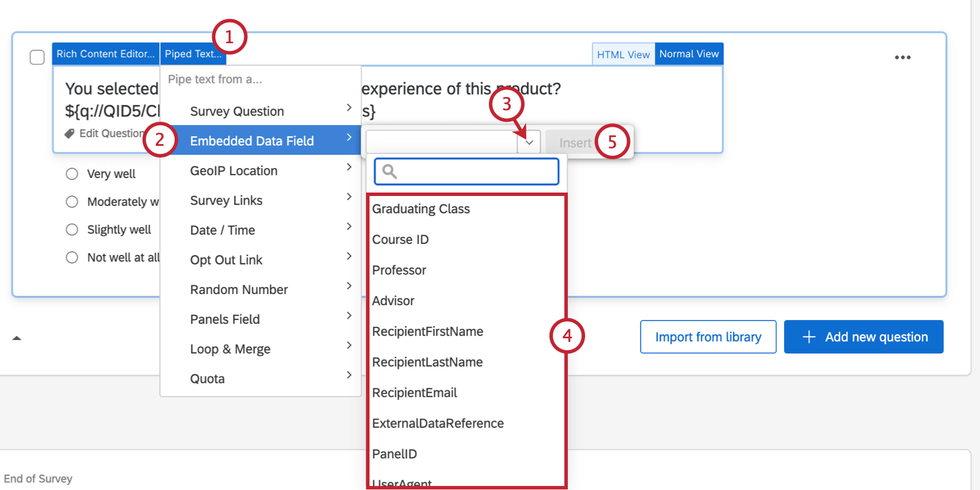Open the Rich Content Editor tab
980x490 pixels.
point(105,54)
